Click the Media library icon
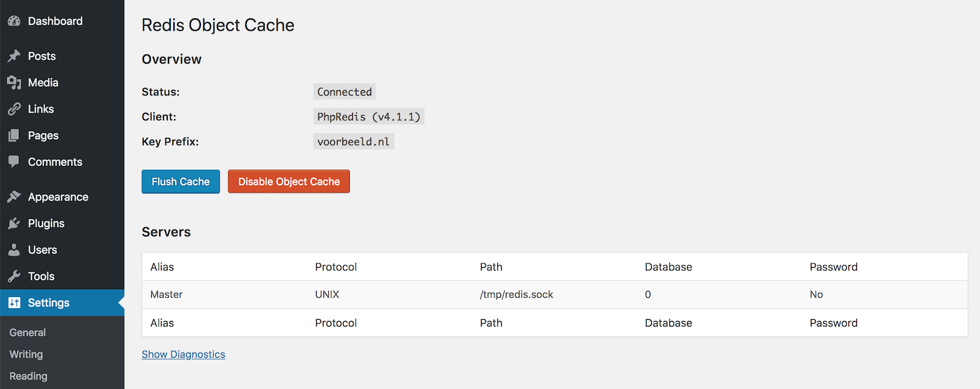The width and height of the screenshot is (980, 389). [x=14, y=83]
